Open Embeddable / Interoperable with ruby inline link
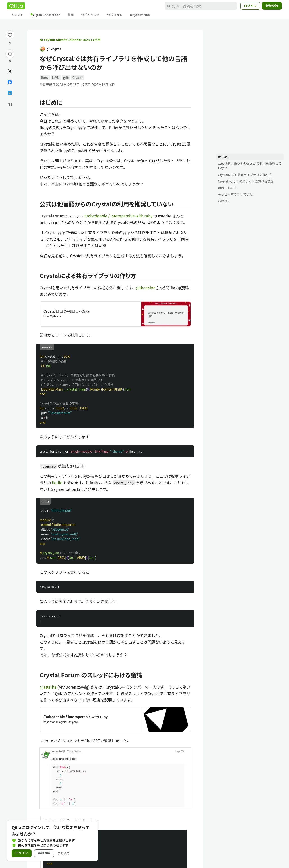 [118, 216]
